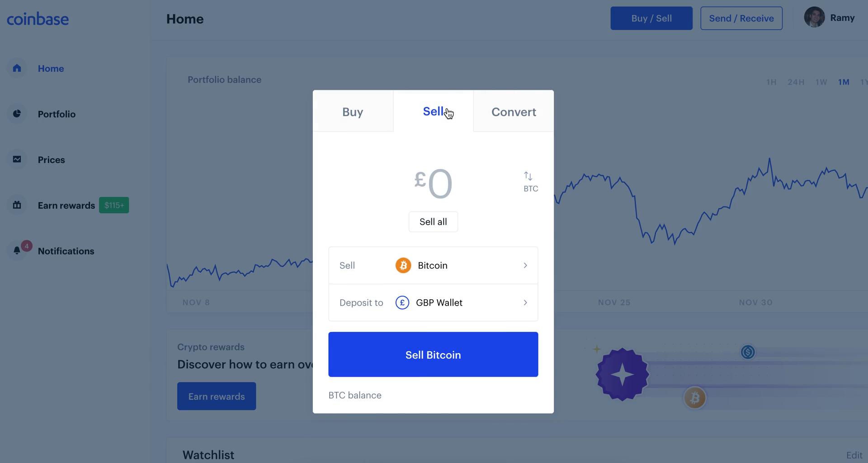Open Notifications via the bell icon
The height and width of the screenshot is (463, 868).
17,250
